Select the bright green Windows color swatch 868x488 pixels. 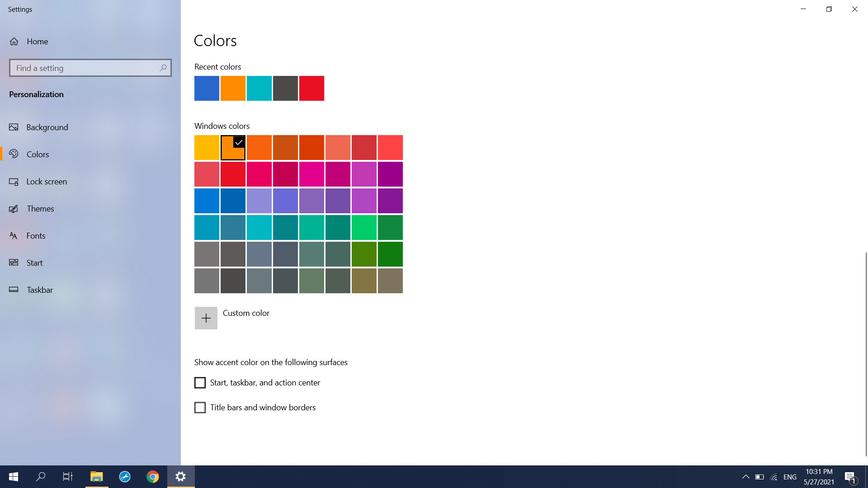(x=364, y=227)
